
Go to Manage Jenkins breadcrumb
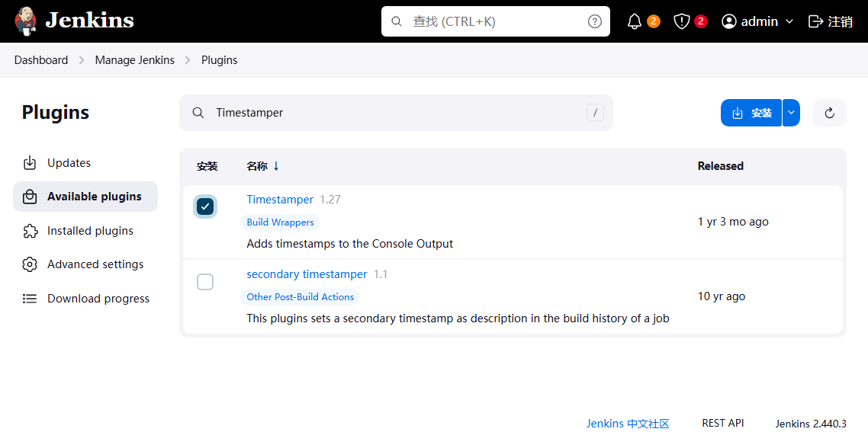click(134, 60)
